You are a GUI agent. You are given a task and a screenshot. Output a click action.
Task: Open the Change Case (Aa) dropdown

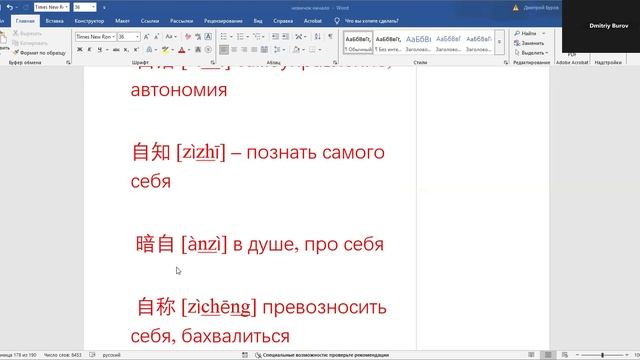(171, 37)
